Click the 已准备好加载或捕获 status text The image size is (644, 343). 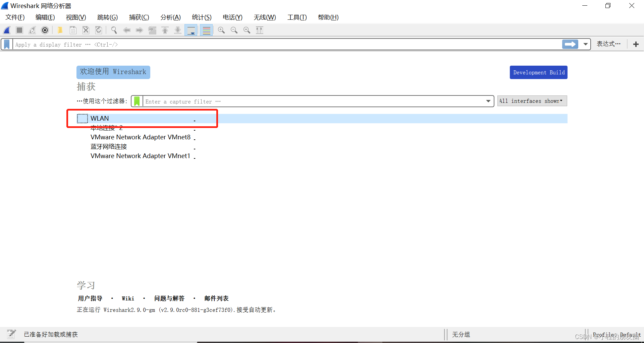pyautogui.click(x=51, y=334)
